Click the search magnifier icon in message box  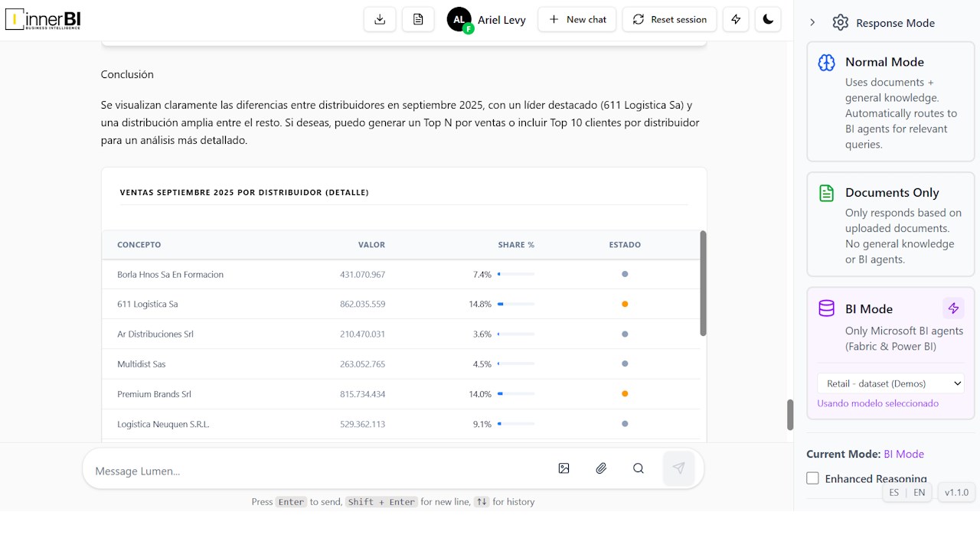click(x=639, y=468)
